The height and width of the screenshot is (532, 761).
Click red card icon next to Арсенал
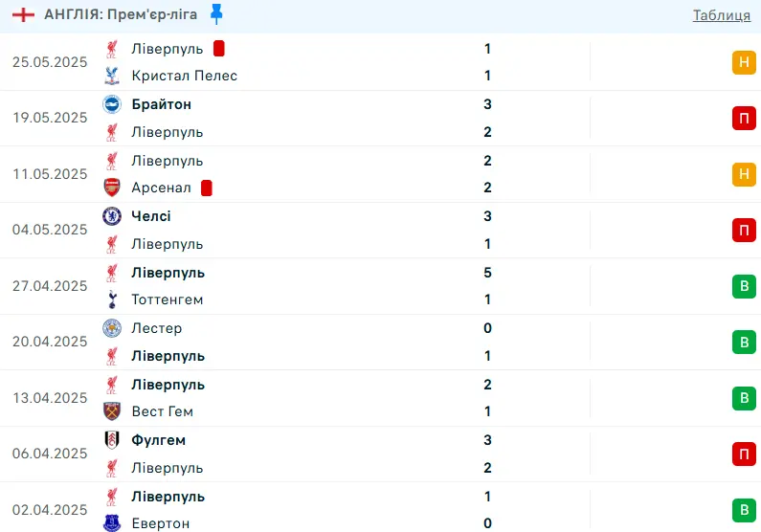[x=207, y=188]
